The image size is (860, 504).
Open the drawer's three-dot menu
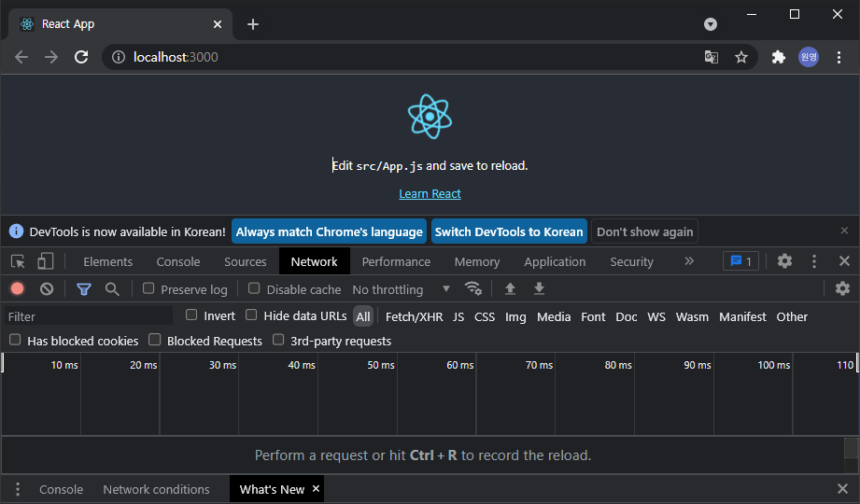pos(18,489)
